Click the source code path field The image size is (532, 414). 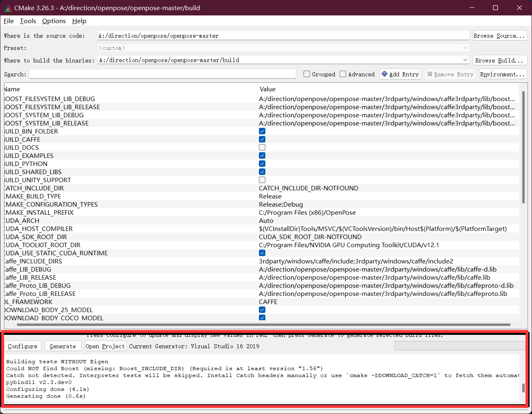click(x=283, y=36)
